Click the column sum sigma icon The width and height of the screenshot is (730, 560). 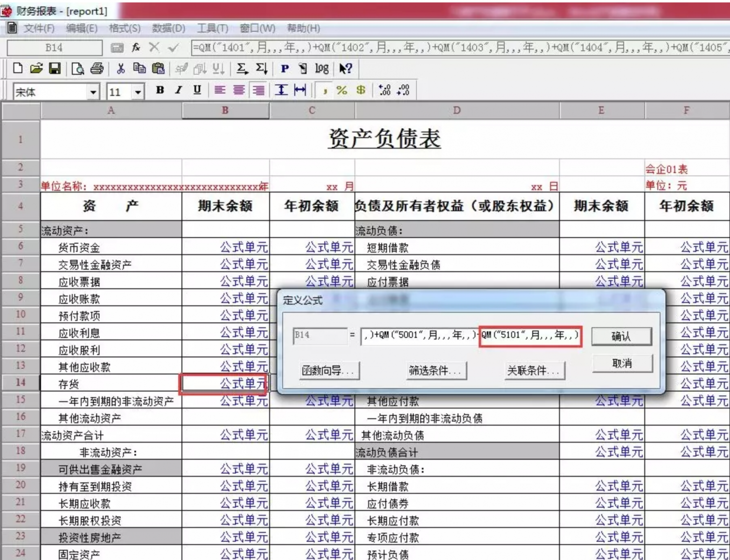tap(261, 69)
